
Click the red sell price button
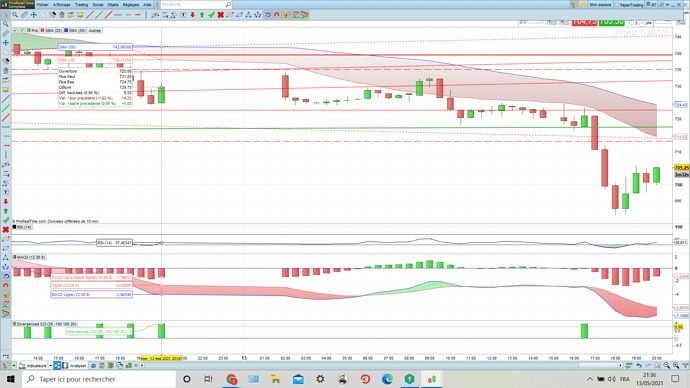click(x=584, y=22)
